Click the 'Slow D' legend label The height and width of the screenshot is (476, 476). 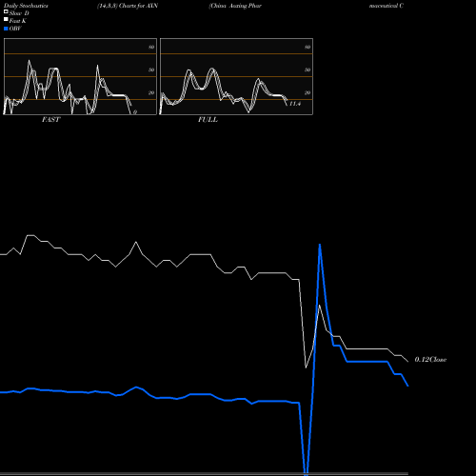pos(19,13)
